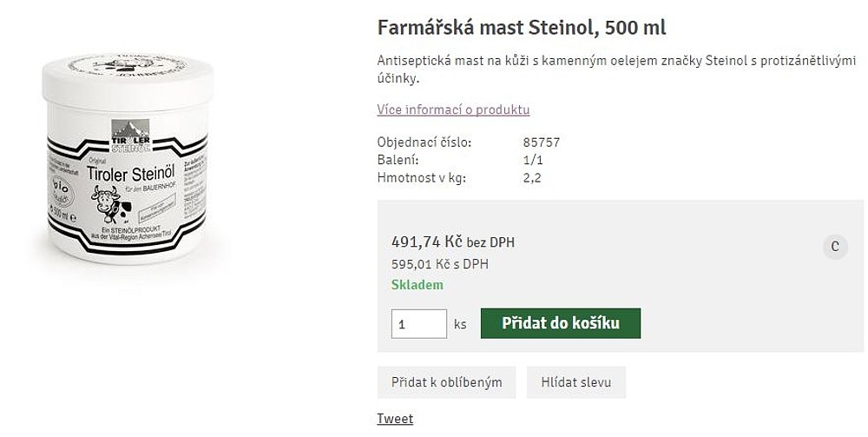Focus the quantity input field

coord(418,324)
